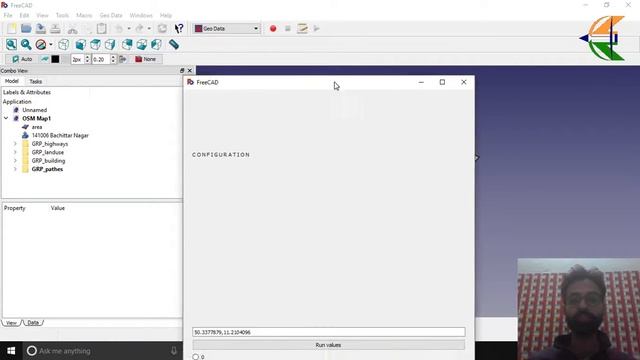
Task: Switch to the Model tab
Action: [11, 81]
